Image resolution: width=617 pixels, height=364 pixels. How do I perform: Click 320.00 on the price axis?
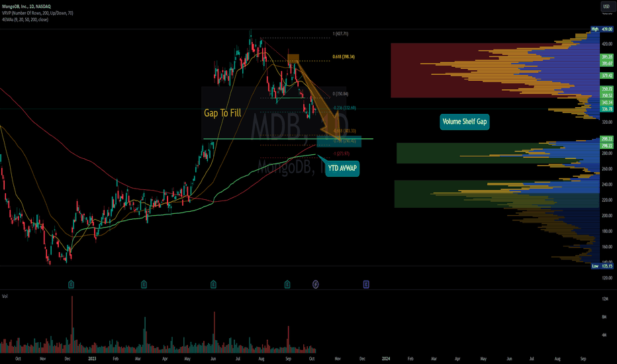(607, 122)
